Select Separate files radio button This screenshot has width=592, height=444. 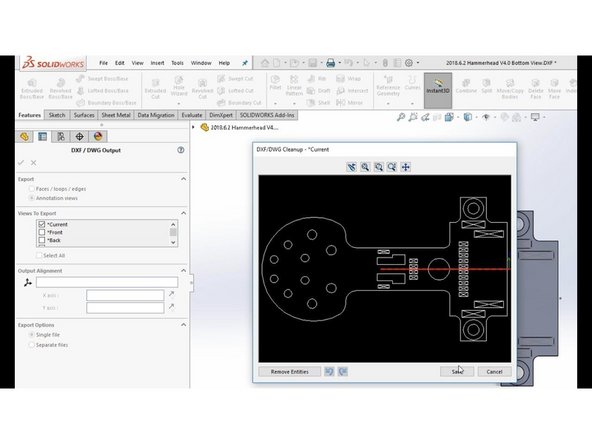click(32, 345)
